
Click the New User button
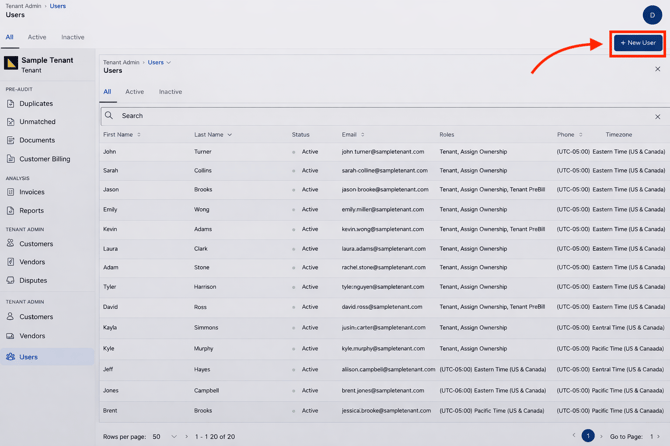pos(637,43)
